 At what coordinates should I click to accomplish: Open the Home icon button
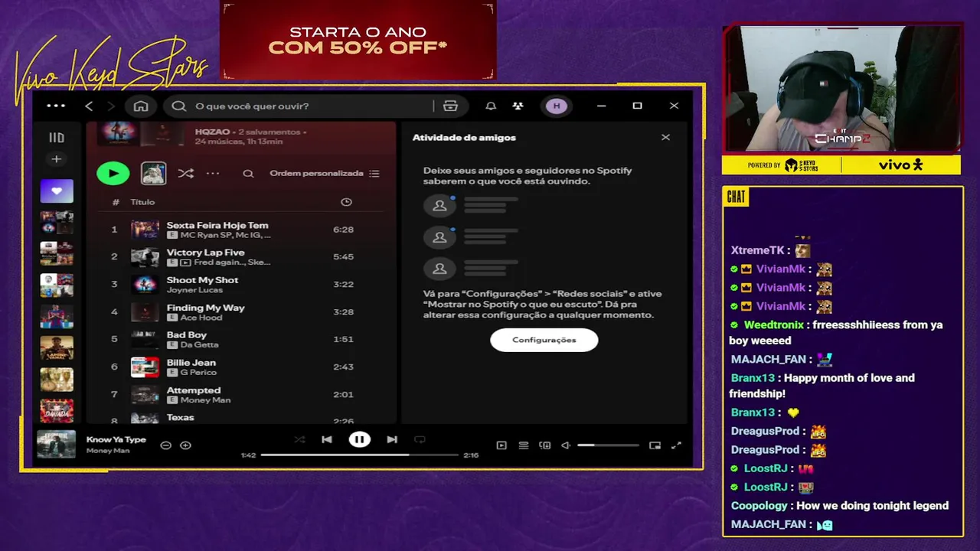point(141,106)
